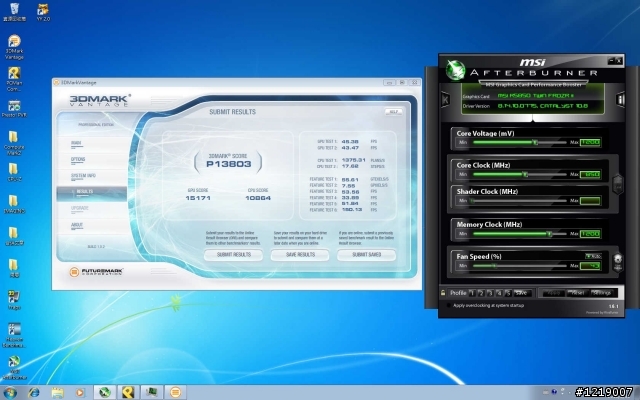Image resolution: width=640 pixels, height=400 pixels.
Task: Adjust the Memory Clock slider
Action: pos(520,234)
